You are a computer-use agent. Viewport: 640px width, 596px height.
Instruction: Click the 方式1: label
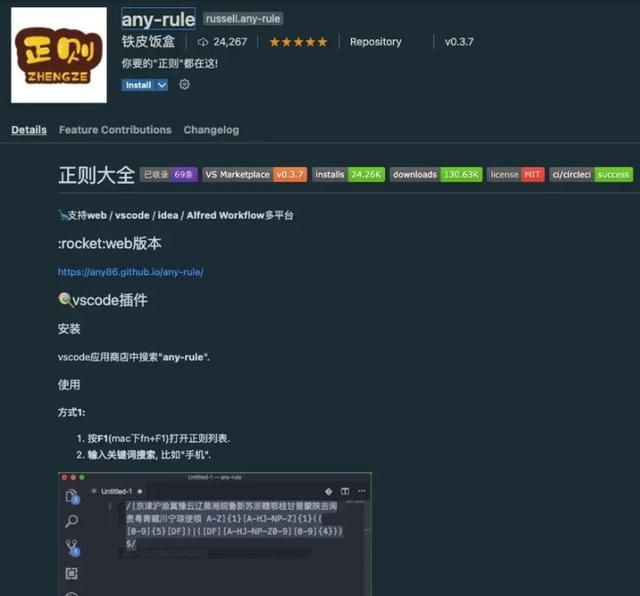[71, 412]
